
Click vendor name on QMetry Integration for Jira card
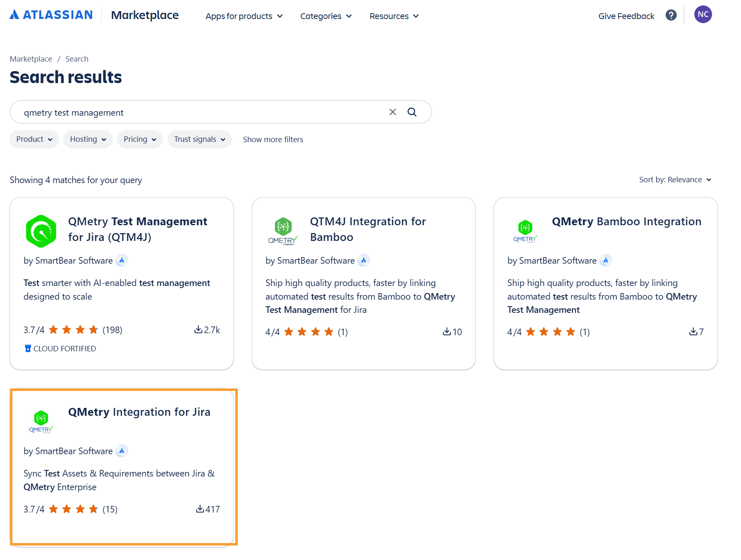[74, 451]
